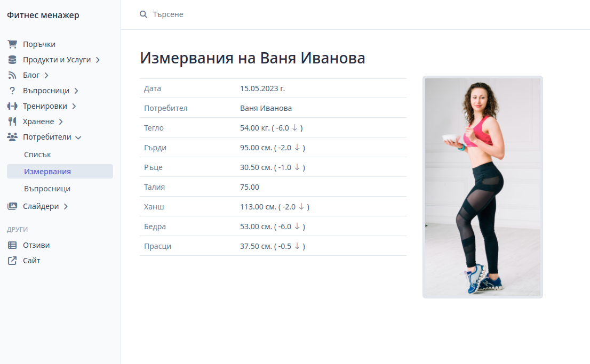Click the RSS feed icon beside Блог
Viewport: 590px width, 364px height.
coord(12,75)
